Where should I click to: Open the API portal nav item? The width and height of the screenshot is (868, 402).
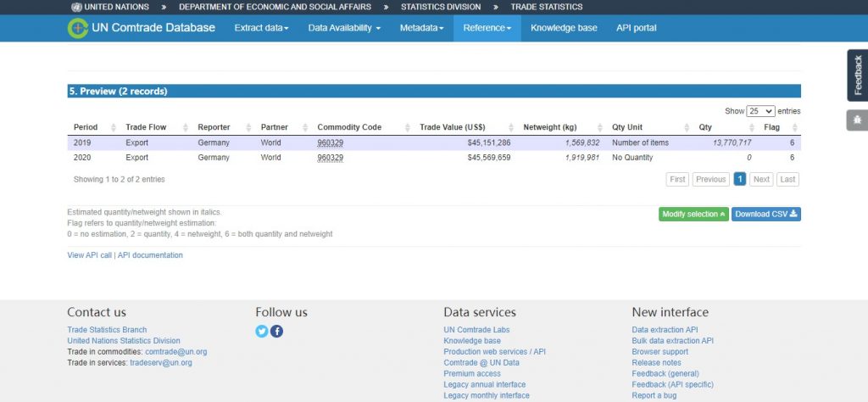point(637,28)
